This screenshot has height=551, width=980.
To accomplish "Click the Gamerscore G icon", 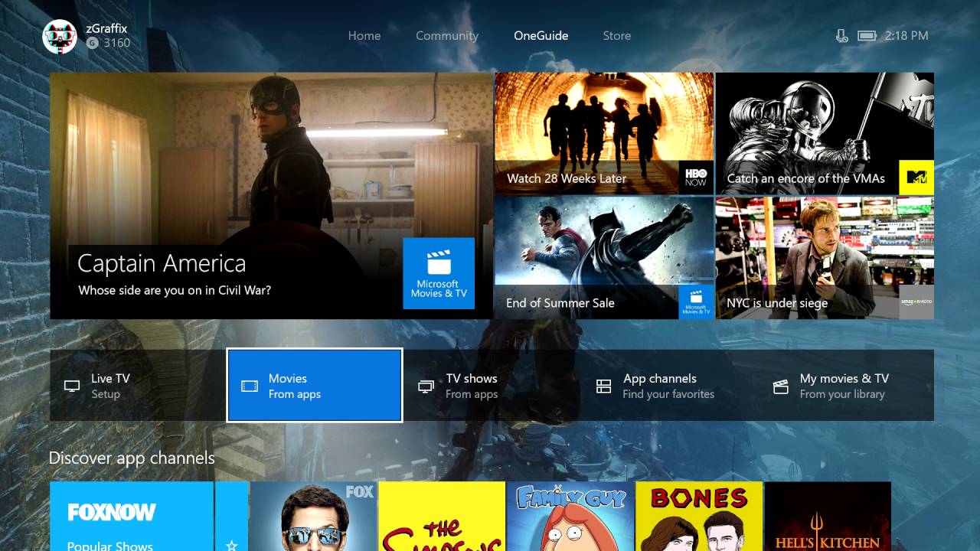I will pyautogui.click(x=93, y=43).
